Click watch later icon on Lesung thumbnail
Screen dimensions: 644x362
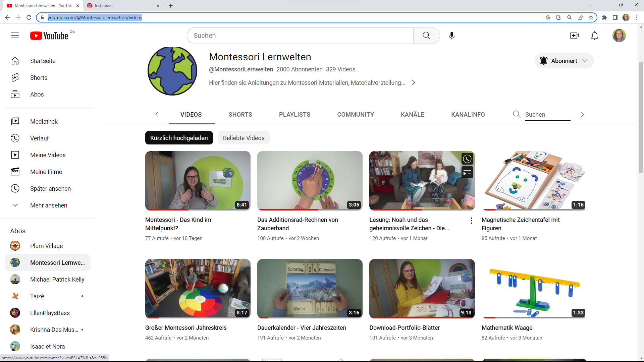coord(467,159)
